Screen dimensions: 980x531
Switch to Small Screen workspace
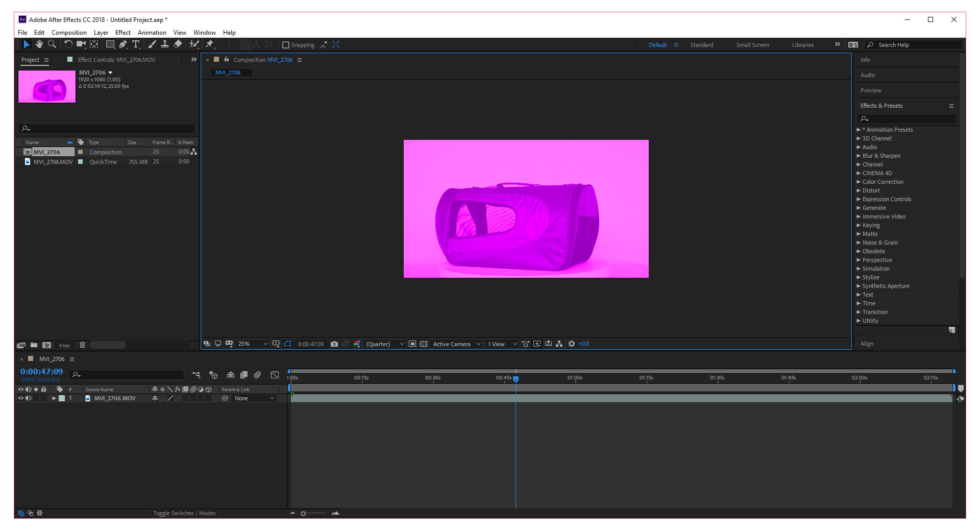click(752, 45)
